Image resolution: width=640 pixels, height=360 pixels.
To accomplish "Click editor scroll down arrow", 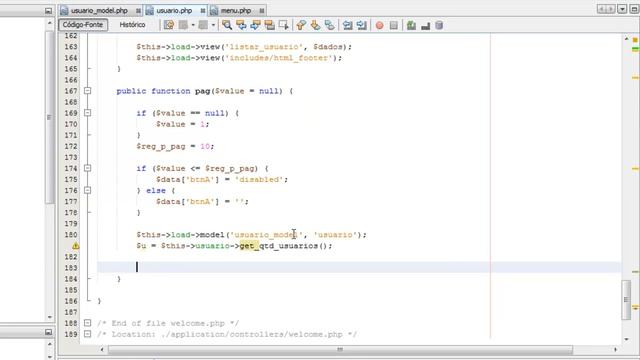I will pyautogui.click(x=627, y=339).
